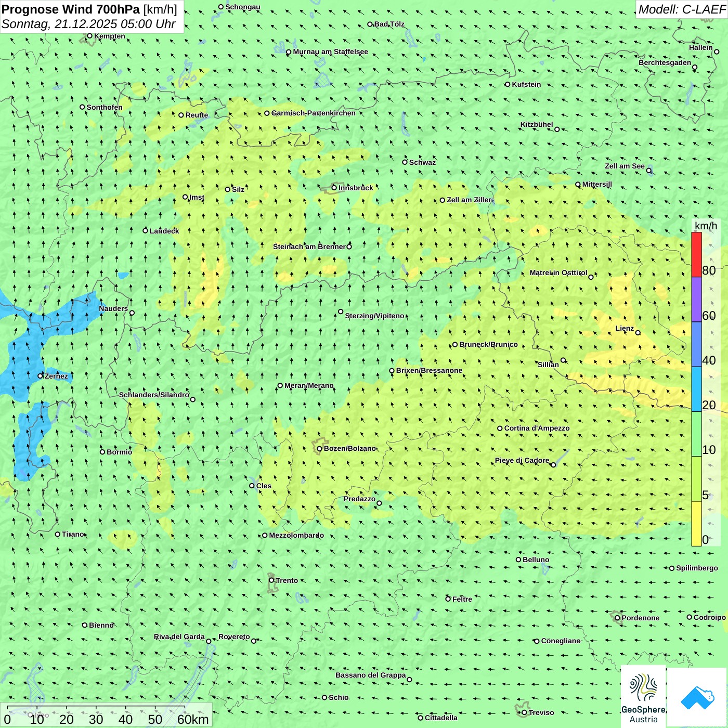The image size is (728, 728).
Task: Select the Belluno city label
Action: tap(536, 560)
